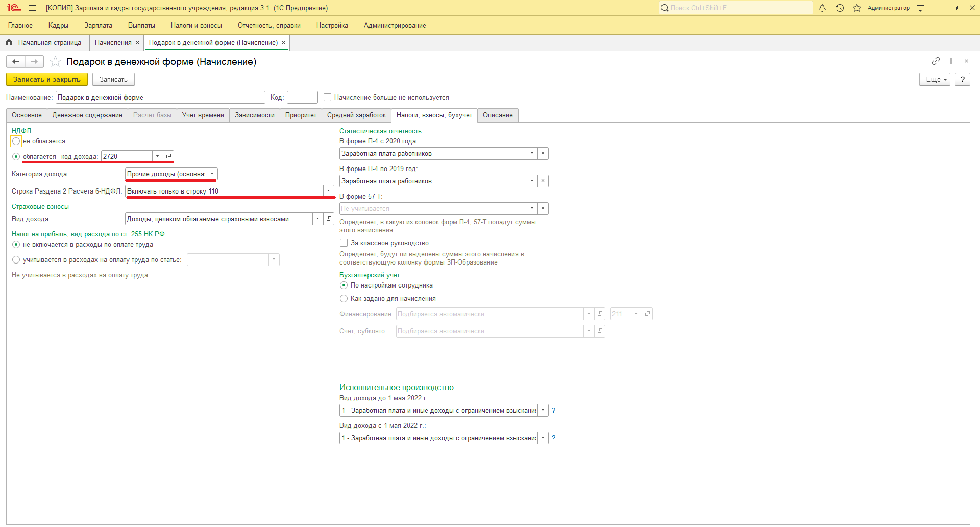Switch to the Денежное содержание tab
The image size is (980, 527).
click(x=87, y=115)
